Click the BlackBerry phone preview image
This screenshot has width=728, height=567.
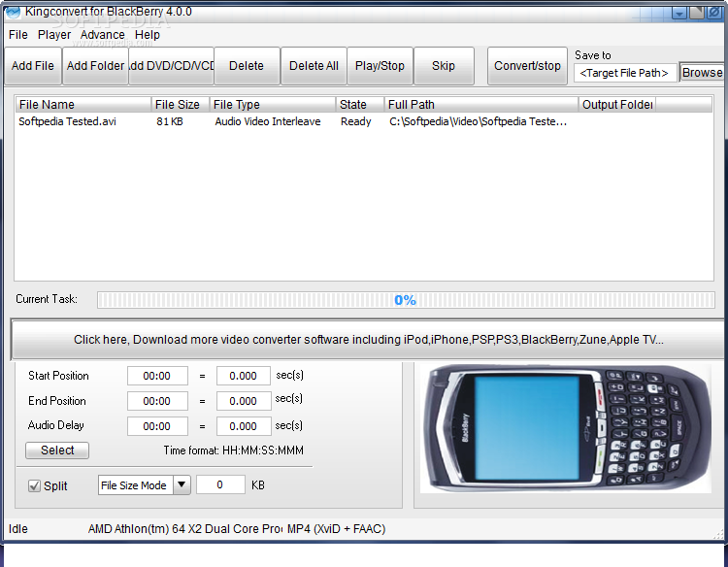pos(566,429)
